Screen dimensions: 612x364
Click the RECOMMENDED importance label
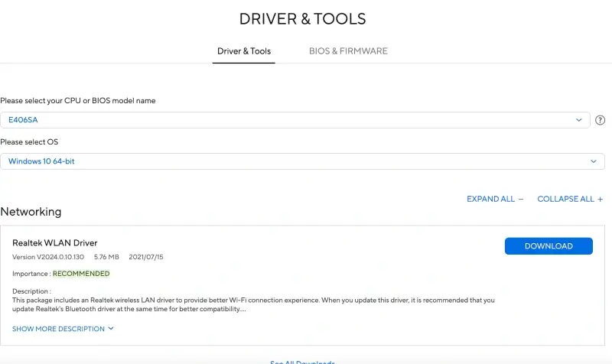pos(81,274)
